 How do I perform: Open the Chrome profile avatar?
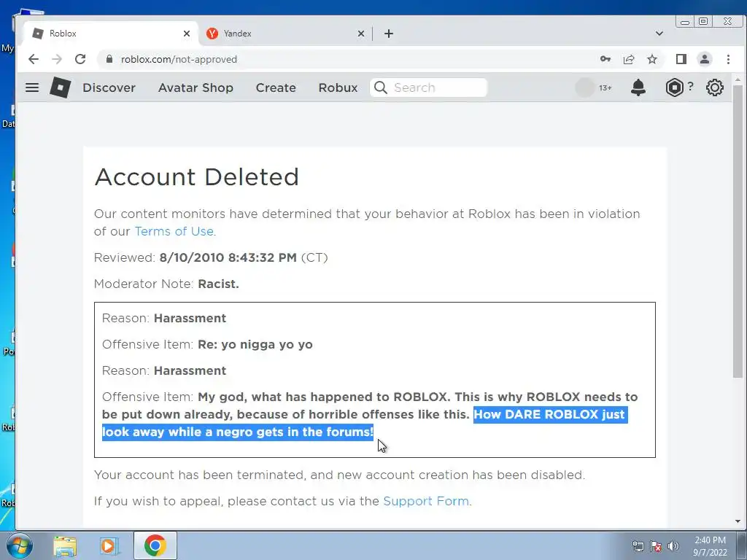(705, 59)
